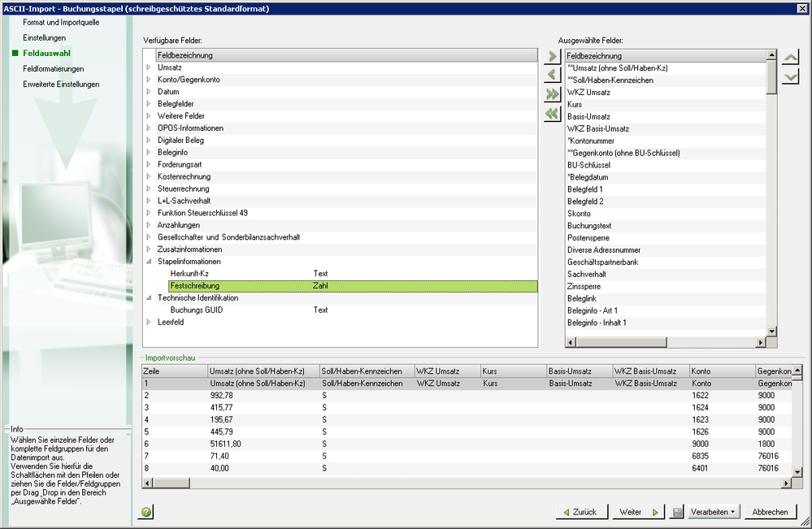Expand the Kostenrechnung field group
The width and height of the screenshot is (812, 529).
[x=149, y=176]
